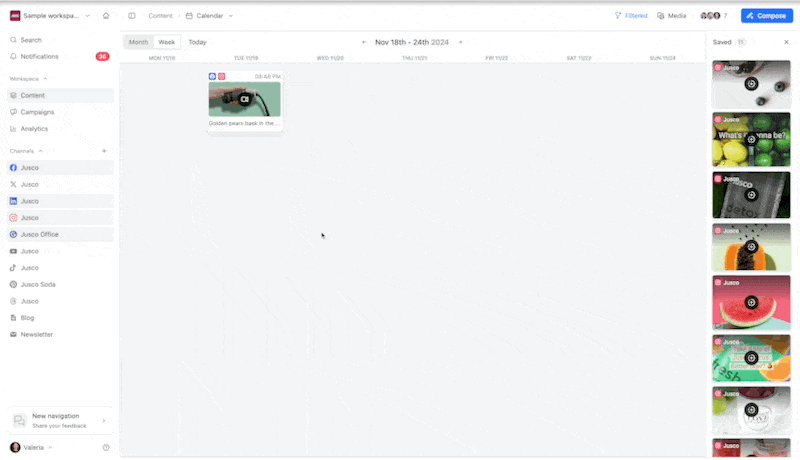Close the Saved panel
Image resolution: width=800 pixels, height=460 pixels.
click(786, 42)
